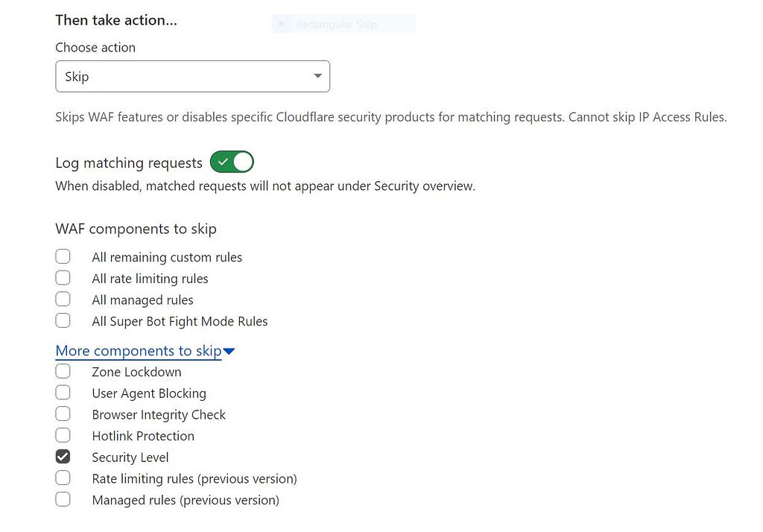763x532 pixels.
Task: Enable User Agent Blocking skip
Action: 63,392
